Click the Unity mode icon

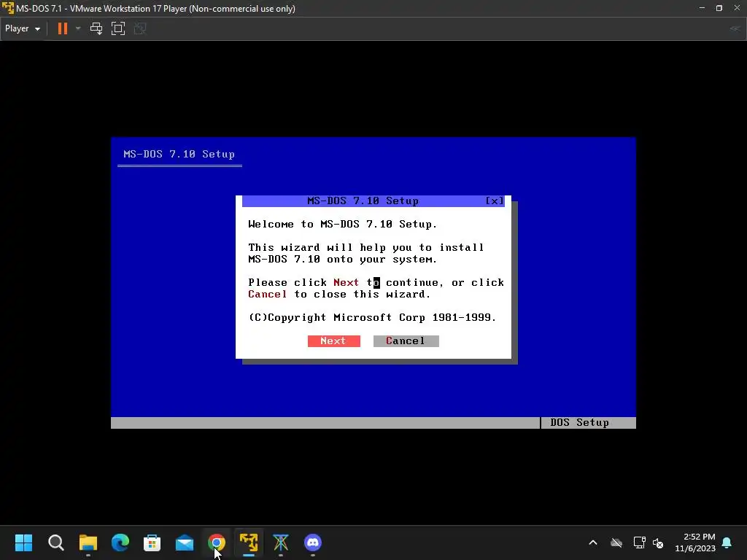[x=140, y=28]
